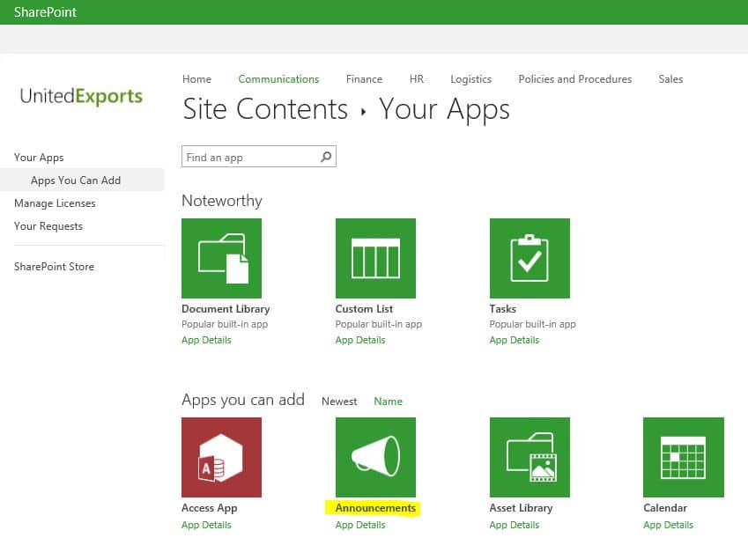View Your Requests in sidebar

pyautogui.click(x=48, y=226)
